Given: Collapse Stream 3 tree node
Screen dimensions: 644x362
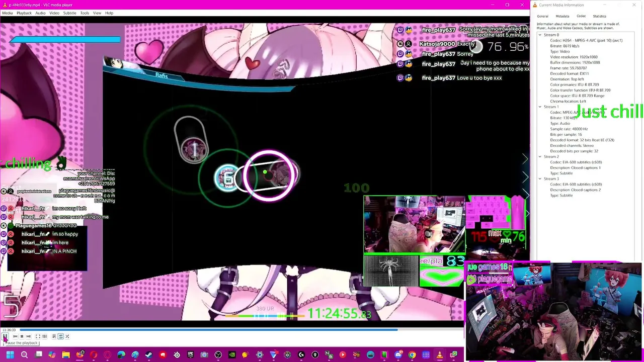Looking at the screenshot, I should [540, 178].
